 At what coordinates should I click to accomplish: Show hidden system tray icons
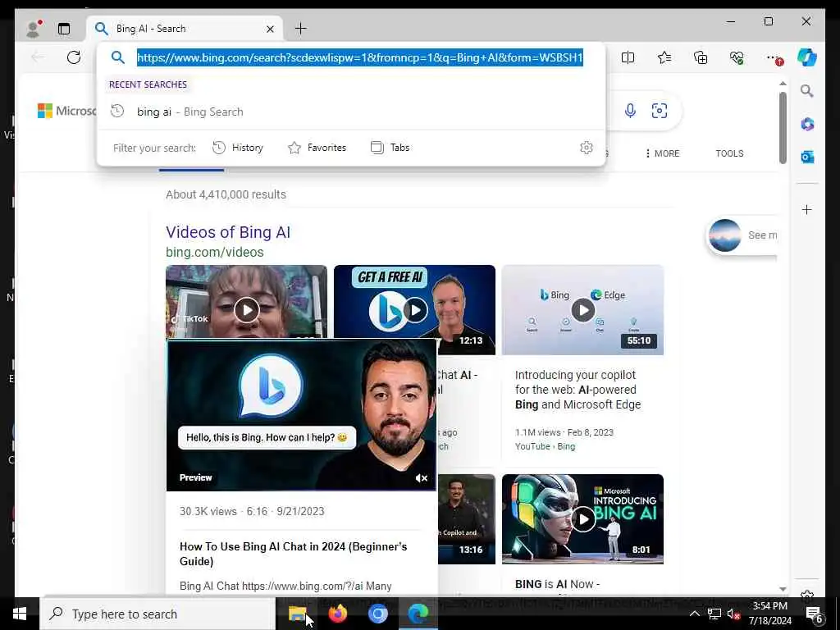[x=694, y=614]
